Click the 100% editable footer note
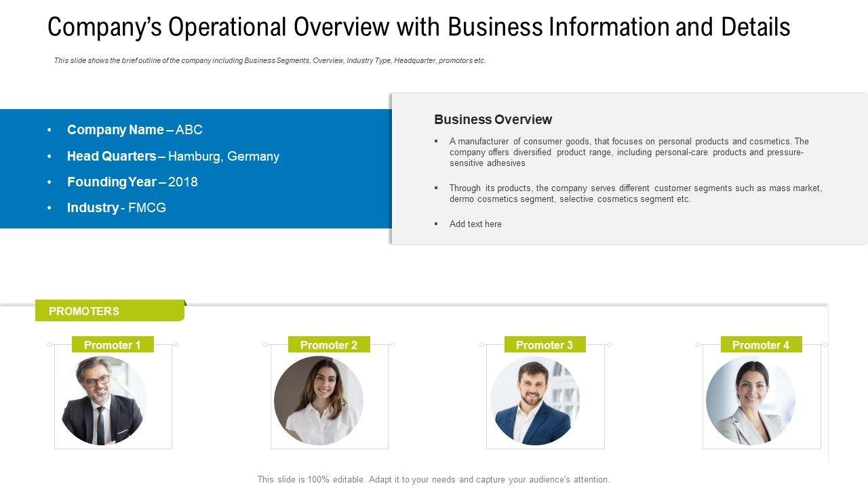The image size is (868, 488). click(434, 479)
